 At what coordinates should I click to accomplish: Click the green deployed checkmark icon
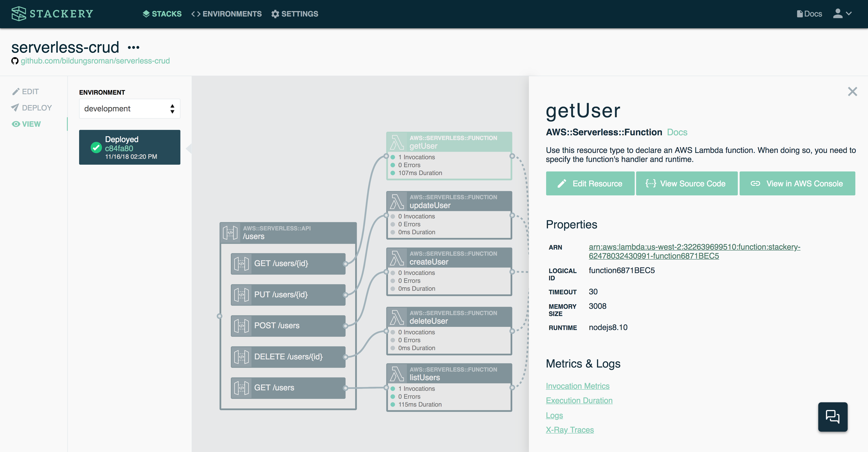(96, 148)
